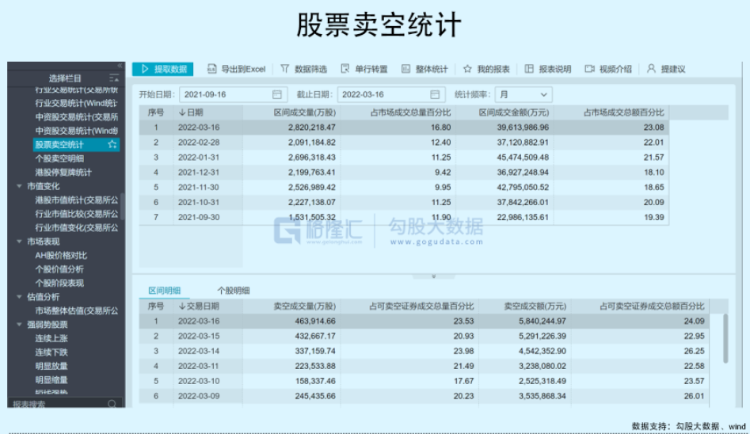Click the 视频介绍 video camera icon
Viewport: 750px width, 434px height.
click(589, 69)
